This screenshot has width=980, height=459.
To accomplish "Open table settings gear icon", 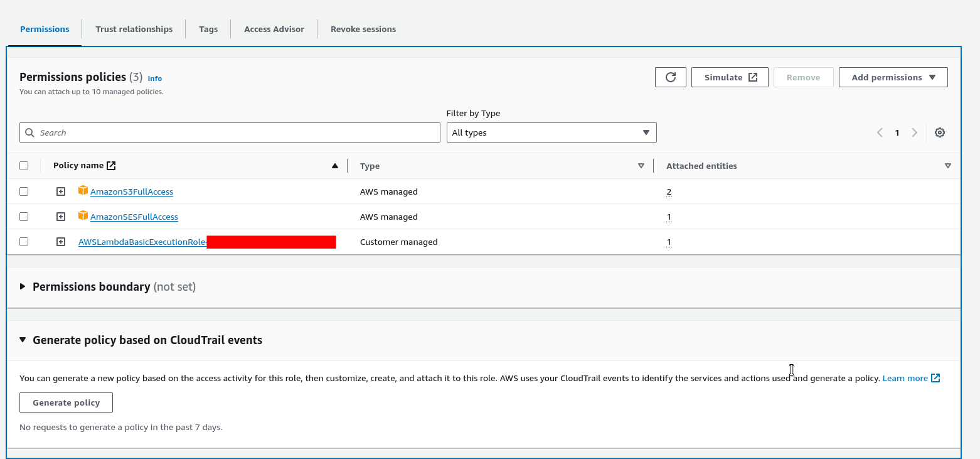I will pyautogui.click(x=940, y=132).
